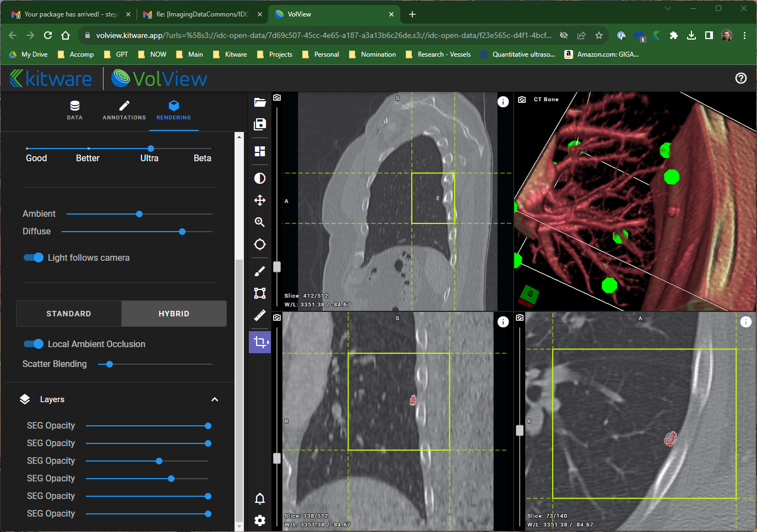Select the zoom magnifier tool
The height and width of the screenshot is (532, 757).
coord(260,222)
